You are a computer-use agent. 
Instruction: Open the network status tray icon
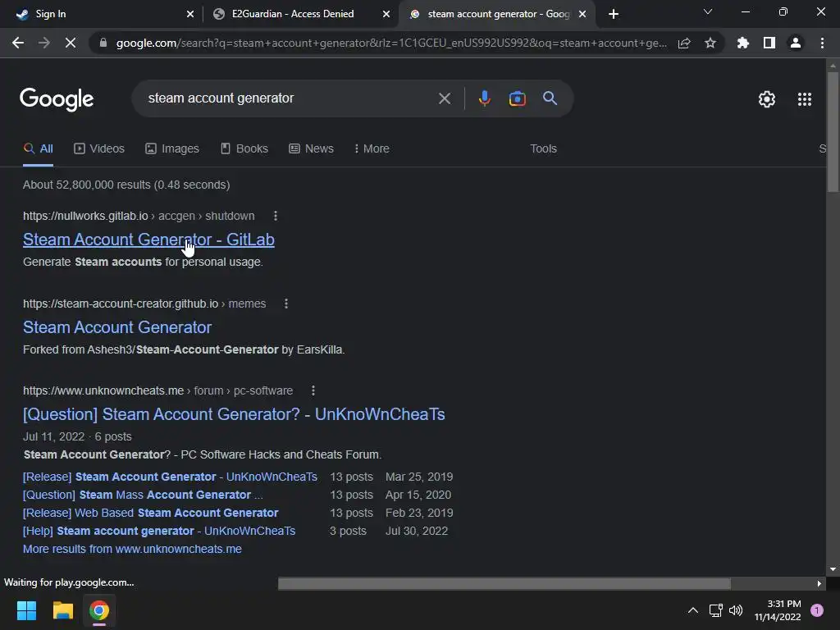point(715,610)
